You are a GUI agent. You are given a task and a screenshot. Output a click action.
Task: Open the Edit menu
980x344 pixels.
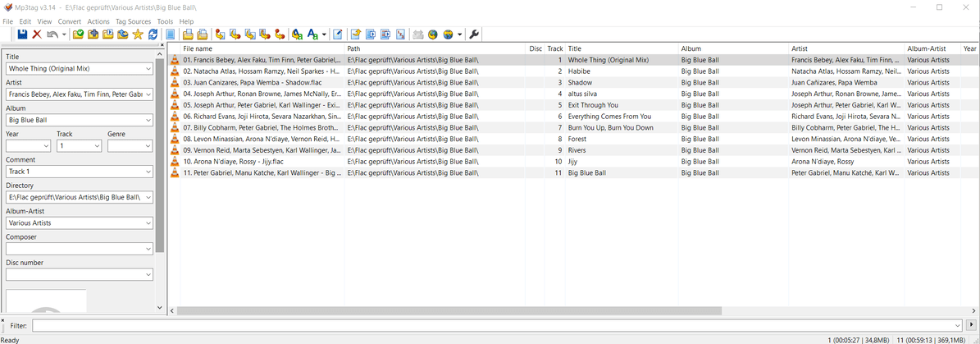pyautogui.click(x=25, y=21)
